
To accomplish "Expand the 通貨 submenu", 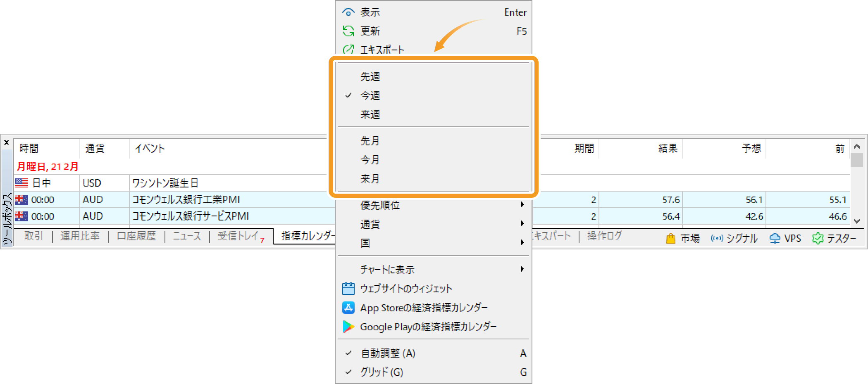I will click(434, 224).
